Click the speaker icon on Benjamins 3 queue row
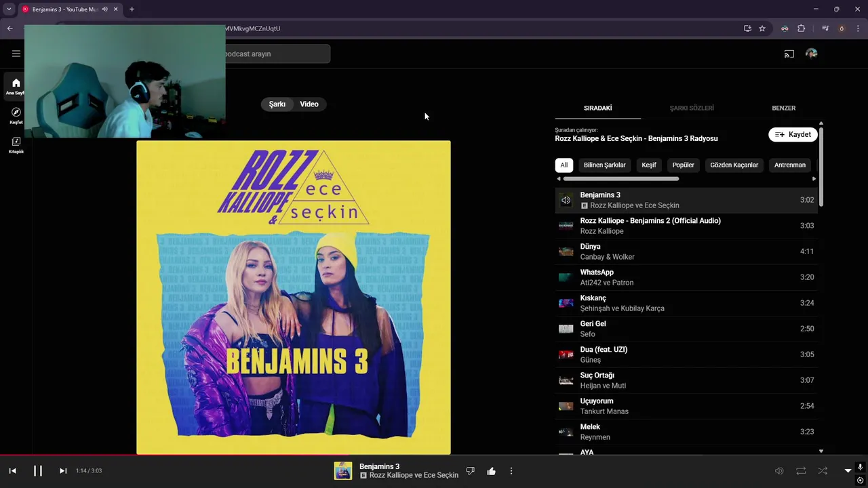868x488 pixels. click(x=566, y=200)
